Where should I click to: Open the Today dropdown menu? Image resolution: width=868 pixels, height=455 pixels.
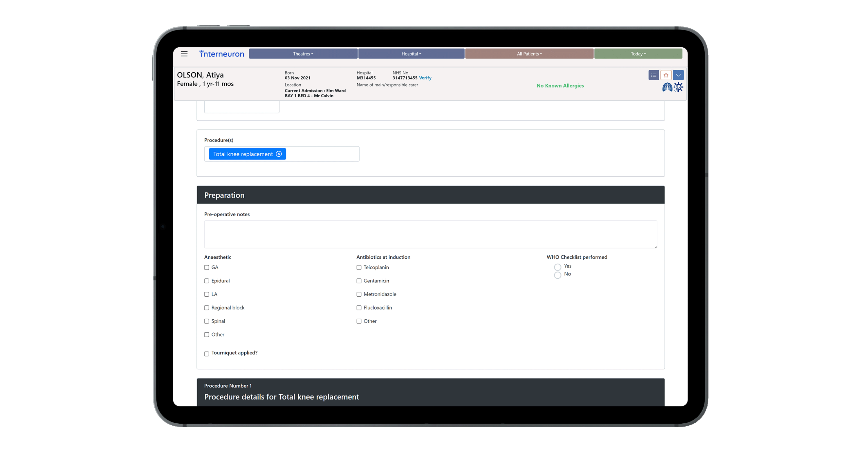click(638, 54)
